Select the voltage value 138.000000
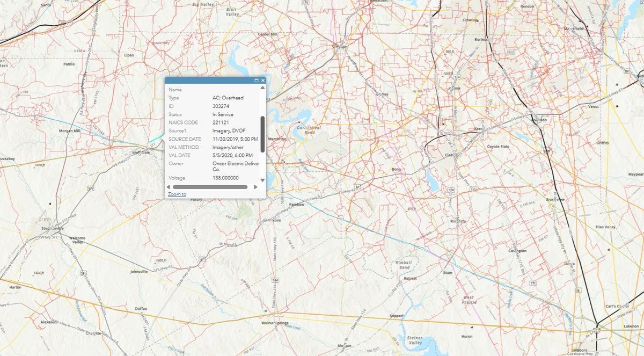The image size is (644, 356). click(226, 177)
